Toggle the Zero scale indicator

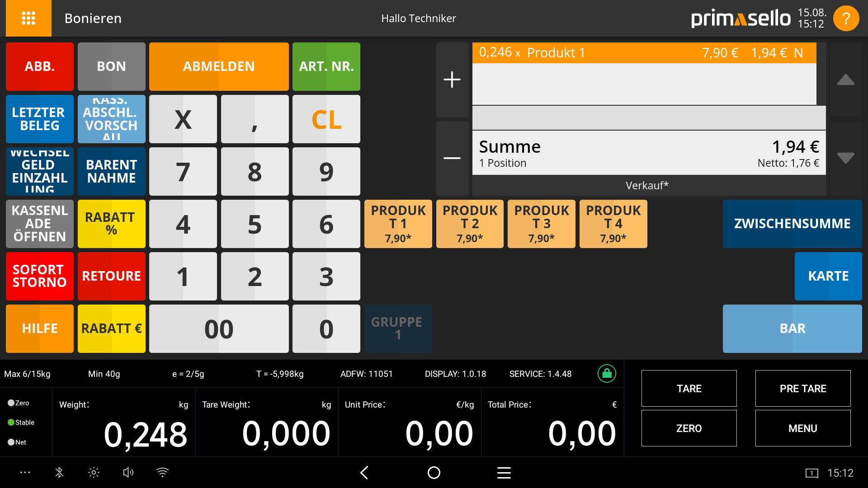tap(12, 403)
